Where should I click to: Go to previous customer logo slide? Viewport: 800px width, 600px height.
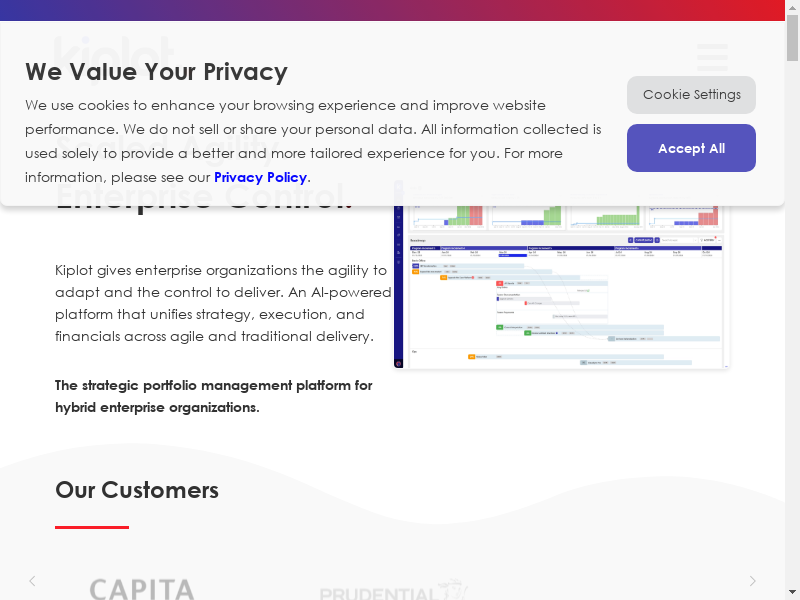pos(32,581)
